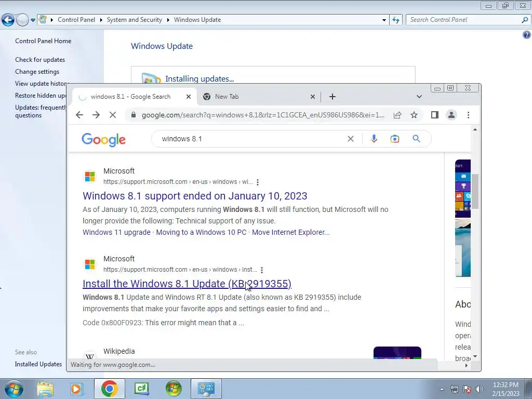Open the C# application on the taskbar
The image size is (532, 399).
coord(141,389)
